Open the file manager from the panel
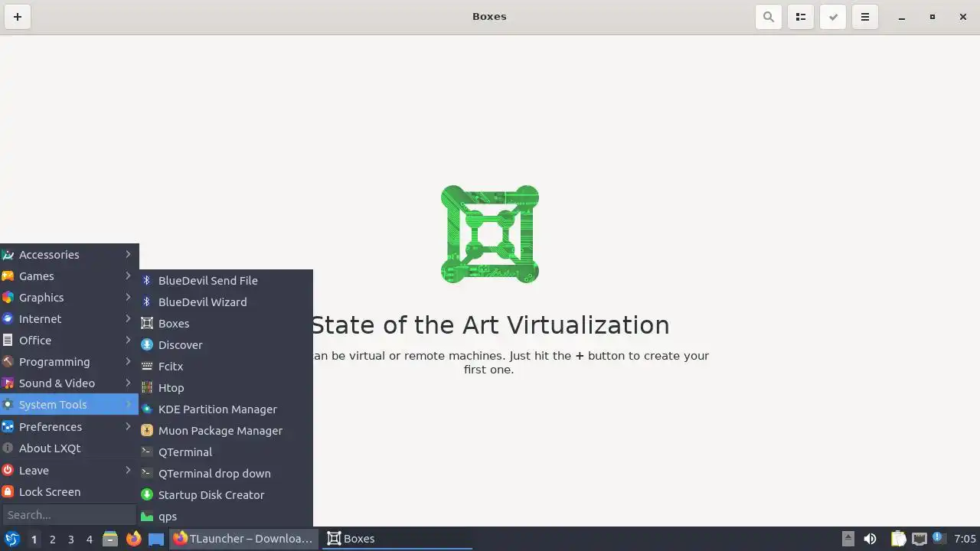Viewport: 980px width, 551px height. (x=110, y=539)
